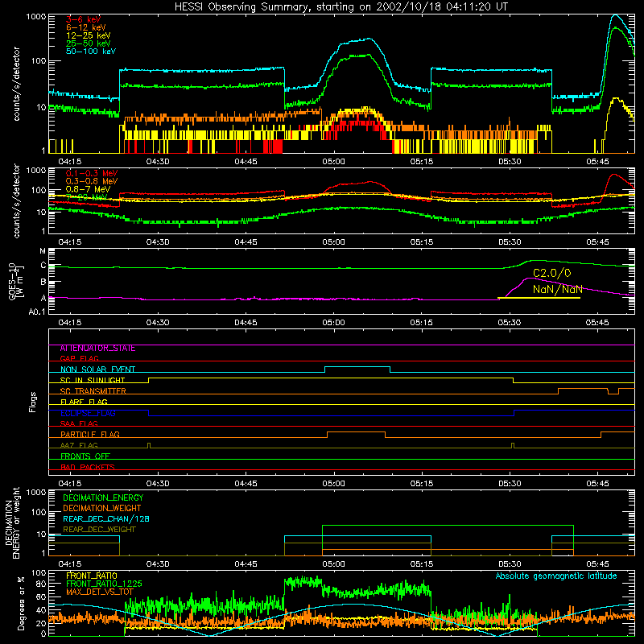Viewport: 644px width, 644px height.
Task: Click the yellow flare interval bar under NaN/NaN
Action: click(539, 298)
